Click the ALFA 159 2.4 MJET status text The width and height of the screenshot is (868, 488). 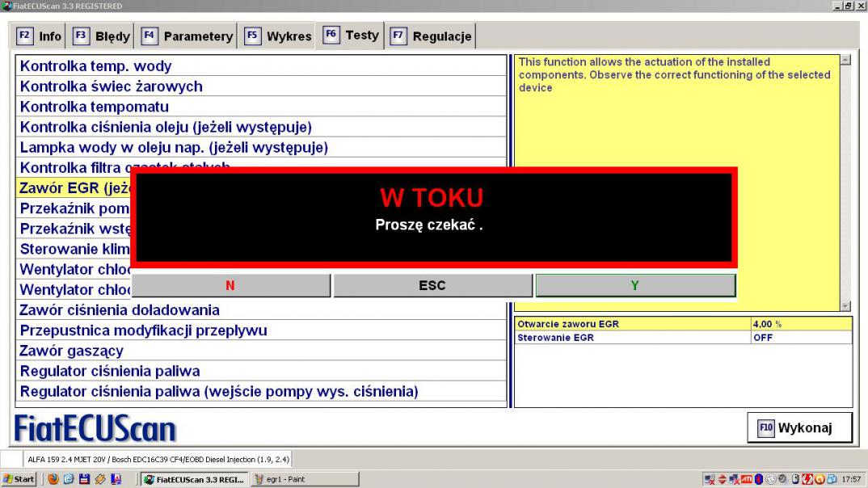click(158, 459)
